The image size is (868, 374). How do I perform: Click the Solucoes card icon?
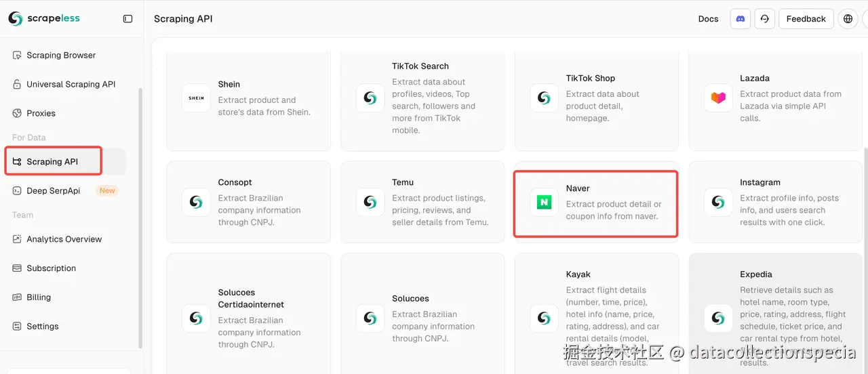coord(370,318)
